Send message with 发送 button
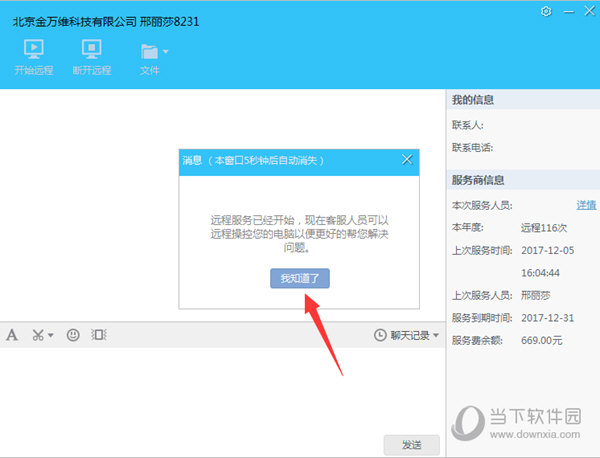The height and width of the screenshot is (458, 600). (x=412, y=445)
